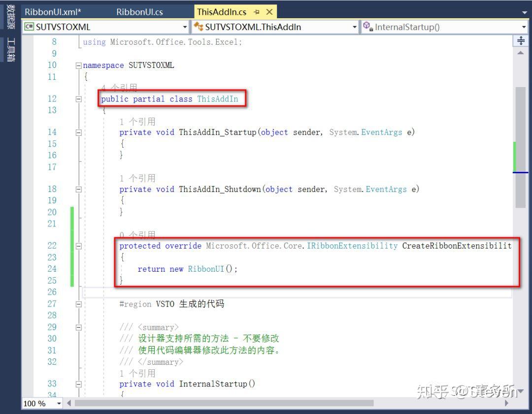The height and width of the screenshot is (414, 532).
Task: Click the 'using Microsoft.Office.Tools.Excel' line
Action: coord(162,42)
